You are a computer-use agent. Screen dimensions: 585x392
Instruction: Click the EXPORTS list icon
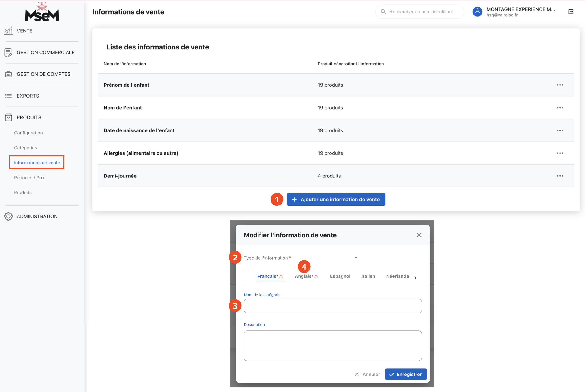8,96
